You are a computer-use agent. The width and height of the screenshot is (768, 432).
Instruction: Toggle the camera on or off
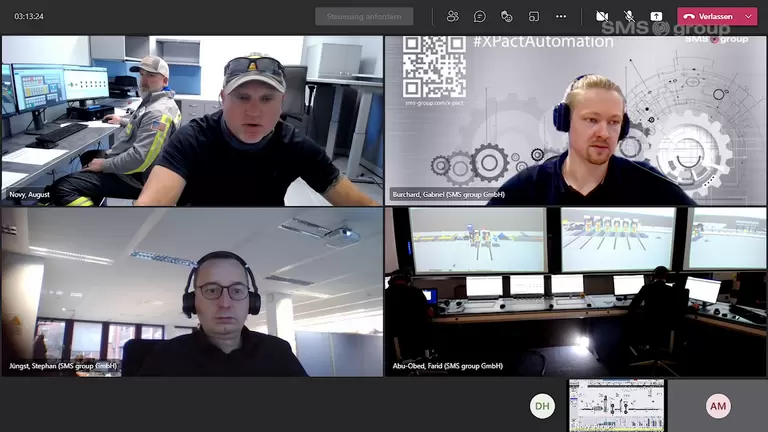[x=602, y=16]
